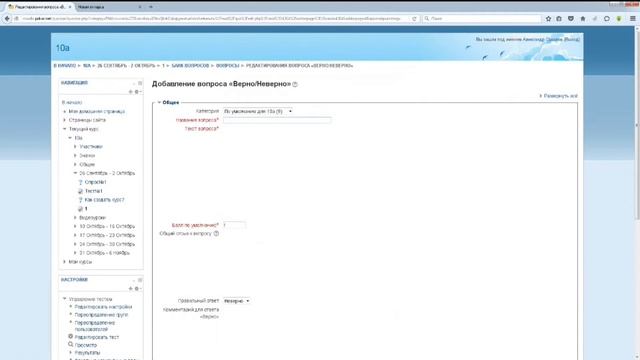Collapse the 10a course node
This screenshot has width=640, height=360.
click(70, 138)
